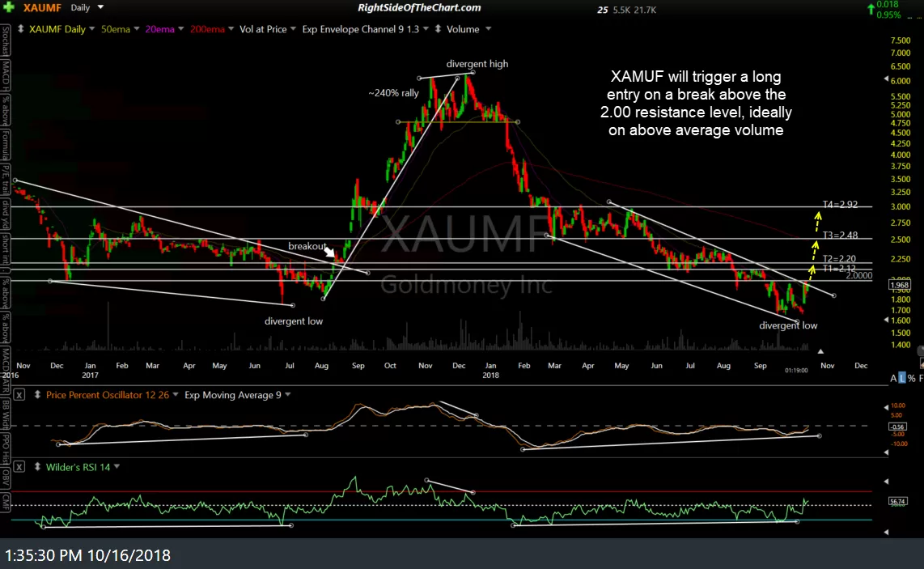Open the Volume indicator dropdown arrow
Viewport: 924px width, 569px height.
pos(488,29)
